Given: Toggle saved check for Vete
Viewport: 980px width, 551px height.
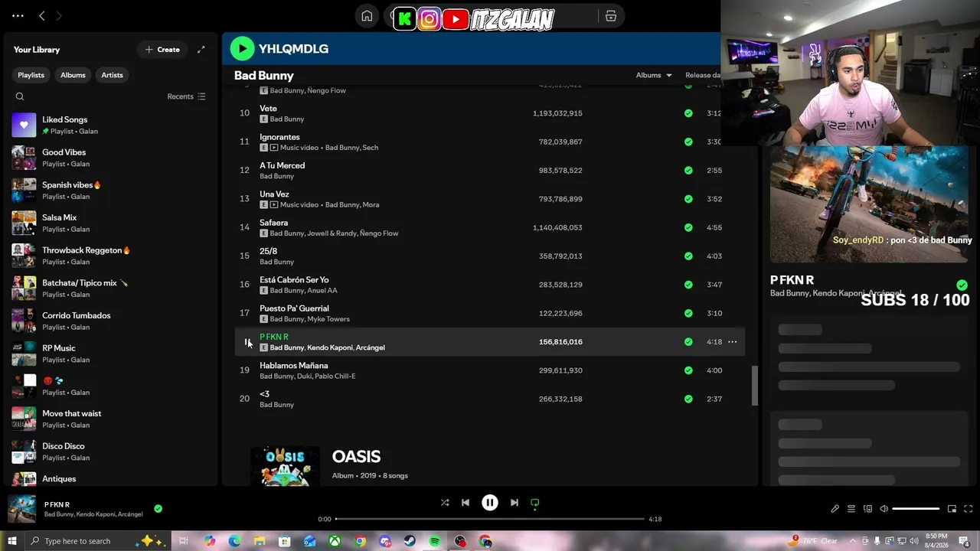Looking at the screenshot, I should click(688, 113).
